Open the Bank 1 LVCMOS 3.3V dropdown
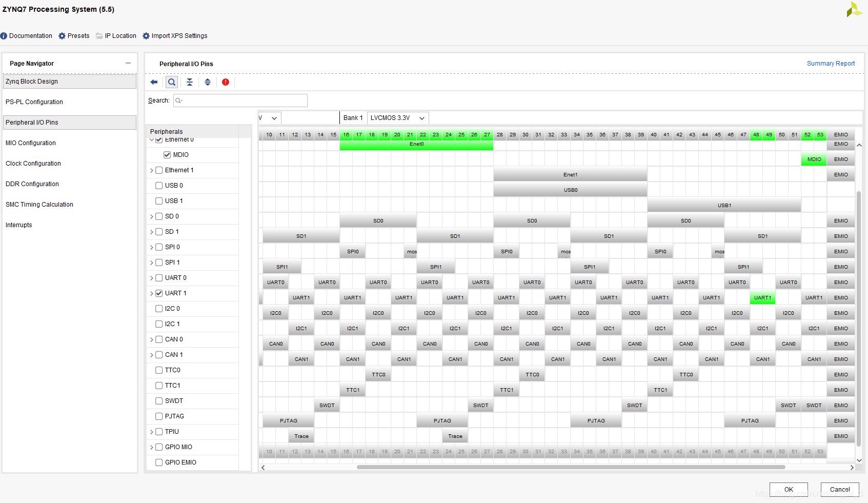This screenshot has width=868, height=503. pyautogui.click(x=398, y=118)
